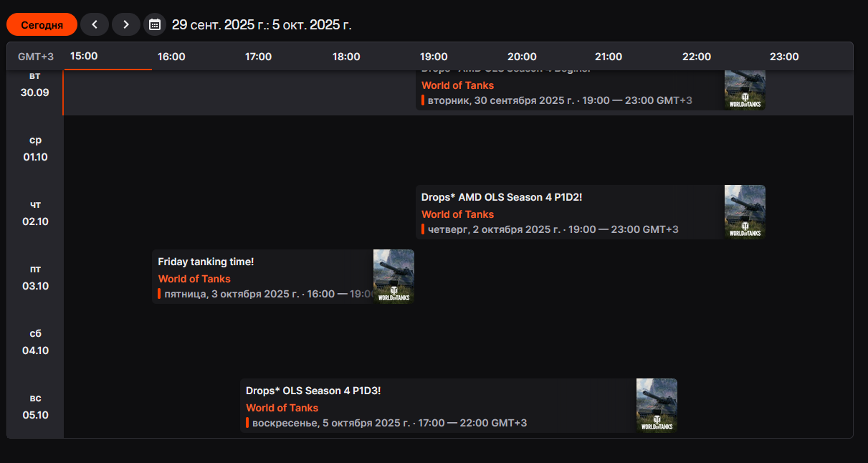The image size is (868, 463).
Task: Select the сб 04.10 day row label
Action: pyautogui.click(x=36, y=342)
